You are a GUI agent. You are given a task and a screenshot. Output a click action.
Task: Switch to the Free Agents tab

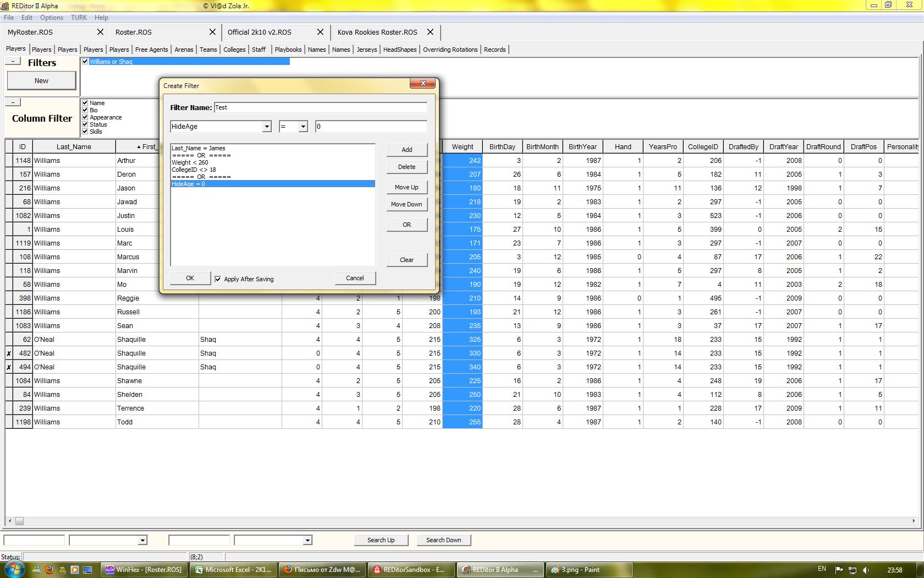pyautogui.click(x=151, y=50)
